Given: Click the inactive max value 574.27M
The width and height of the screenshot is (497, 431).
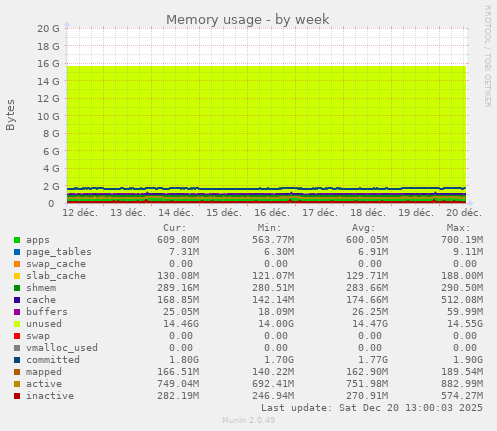Looking at the screenshot, I should click(462, 396).
